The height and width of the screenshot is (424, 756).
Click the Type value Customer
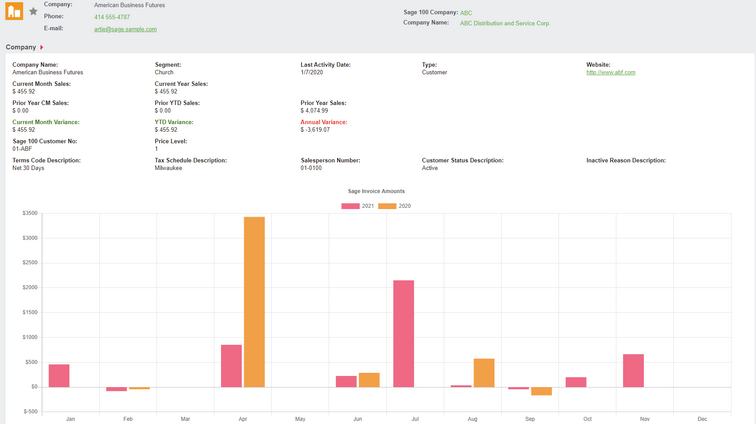pyautogui.click(x=434, y=72)
